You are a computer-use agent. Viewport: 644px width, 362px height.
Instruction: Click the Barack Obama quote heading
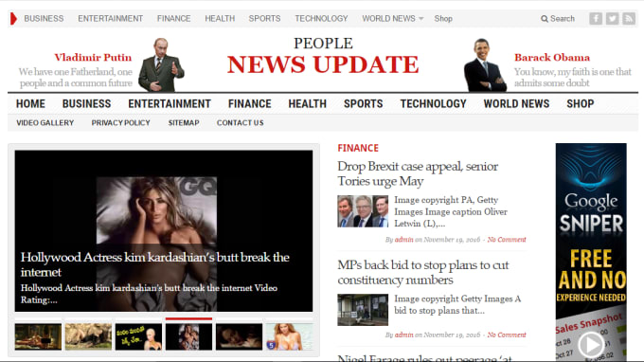pyautogui.click(x=552, y=58)
